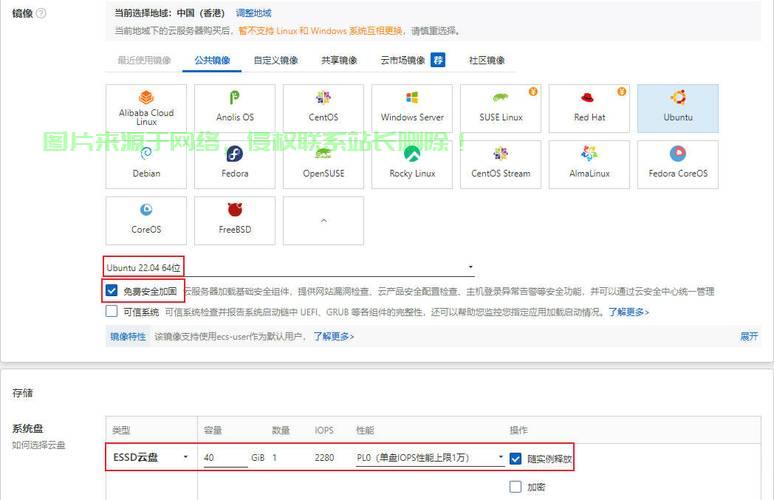Click the 操作 column header
Image resolution: width=774 pixels, height=500 pixels.
pos(519,430)
